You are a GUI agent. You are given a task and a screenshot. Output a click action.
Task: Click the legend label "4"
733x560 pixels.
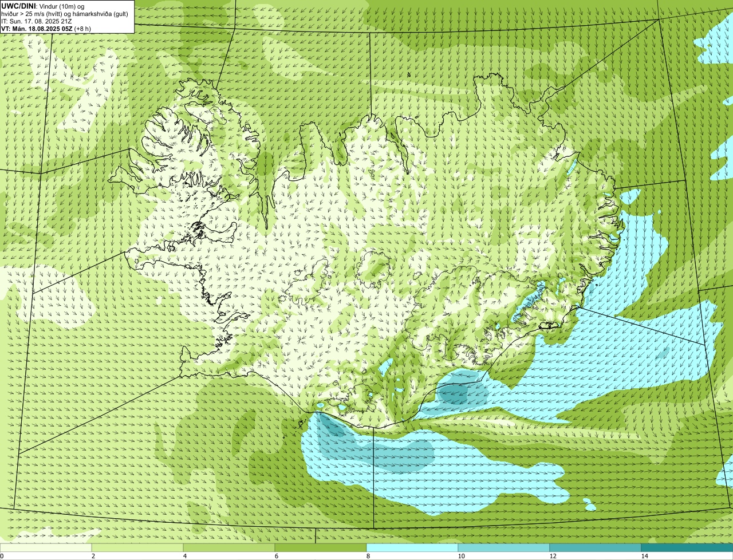(184, 556)
